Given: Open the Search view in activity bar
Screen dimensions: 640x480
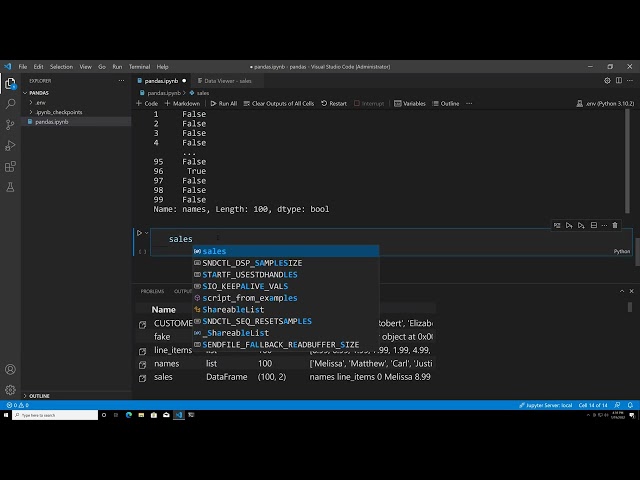Looking at the screenshot, I should pyautogui.click(x=10, y=104).
